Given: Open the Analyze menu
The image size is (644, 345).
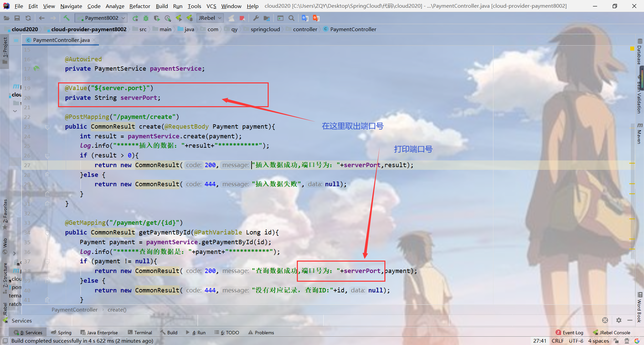Looking at the screenshot, I should coord(115,6).
